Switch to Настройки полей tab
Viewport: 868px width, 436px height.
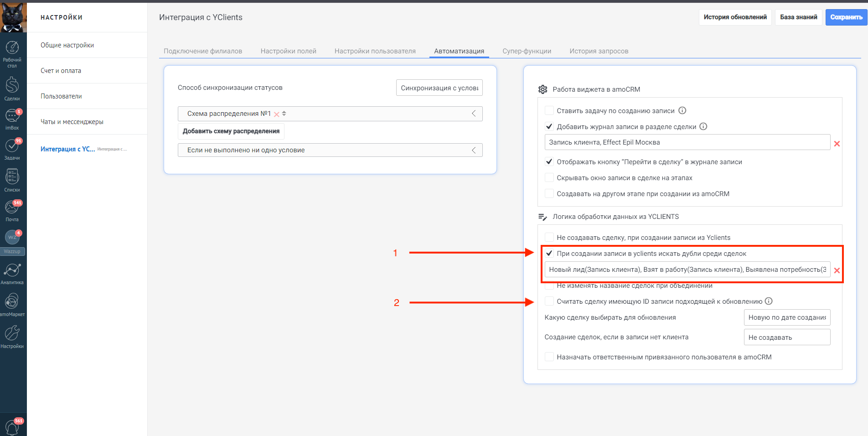289,51
